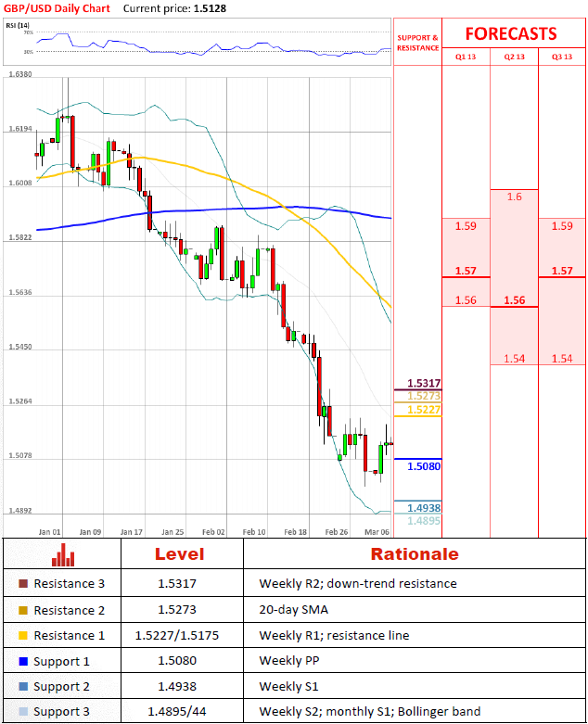Image resolution: width=588 pixels, height=724 pixels.
Task: Select the Q3 13 forecast column header
Action: [x=562, y=57]
